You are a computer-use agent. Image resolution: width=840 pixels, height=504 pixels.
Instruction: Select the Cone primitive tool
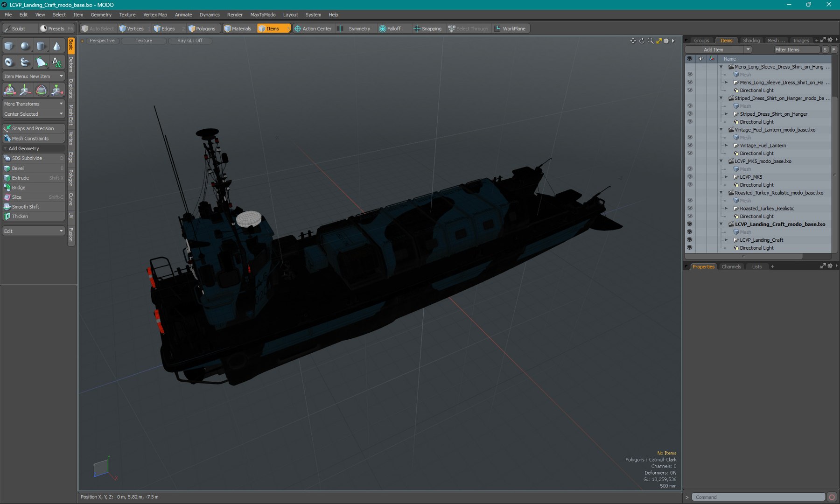coord(56,46)
